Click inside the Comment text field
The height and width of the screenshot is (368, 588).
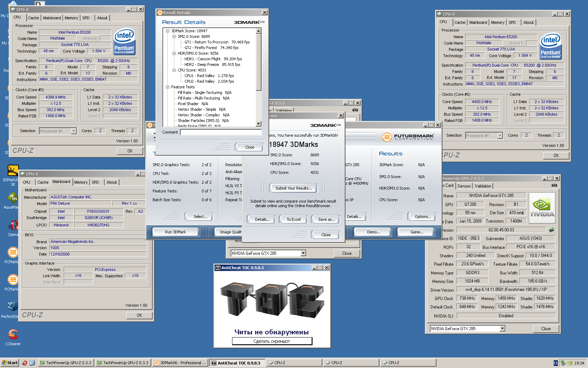click(x=220, y=132)
